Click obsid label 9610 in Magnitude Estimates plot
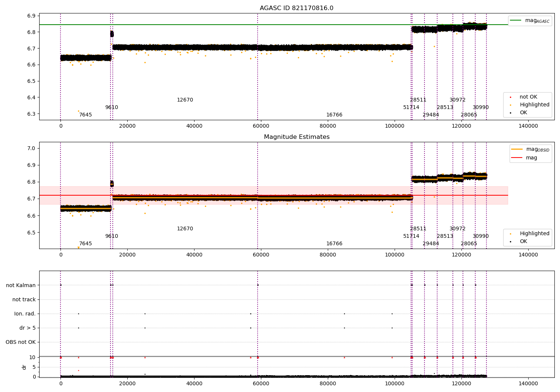This screenshot has height=392, width=560. (112, 236)
